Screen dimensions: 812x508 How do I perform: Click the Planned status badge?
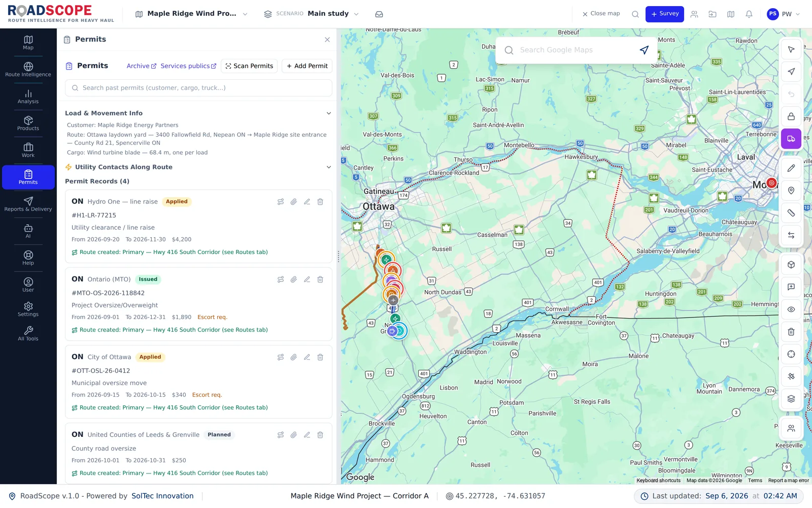[x=219, y=435]
